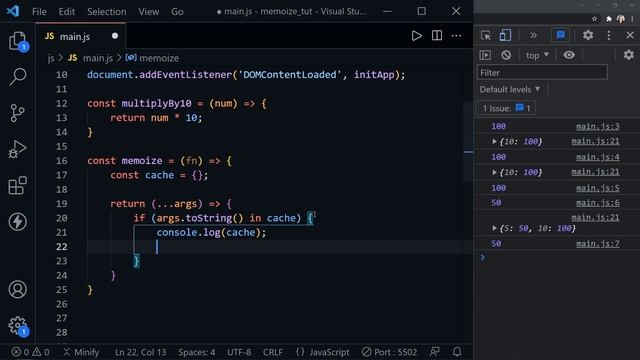Expand second {10: 100} object log
This screenshot has width=640, height=360.
(494, 172)
